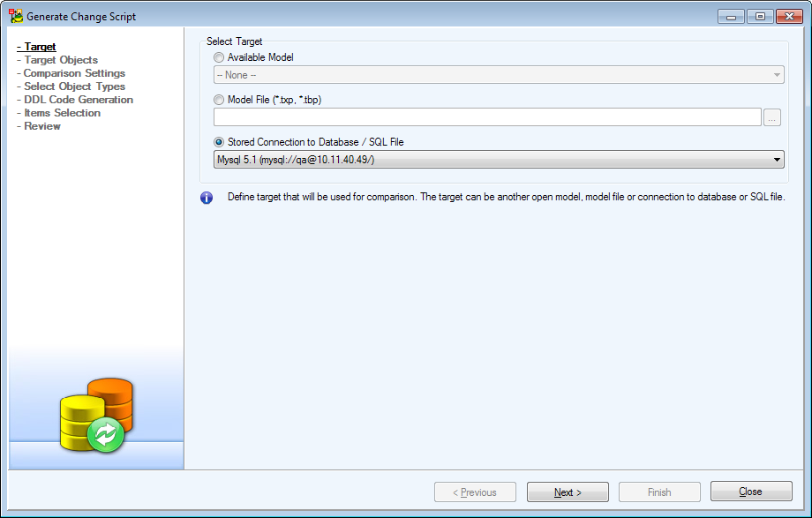The height and width of the screenshot is (518, 812).
Task: Choose the Model File radio option
Action: (219, 100)
